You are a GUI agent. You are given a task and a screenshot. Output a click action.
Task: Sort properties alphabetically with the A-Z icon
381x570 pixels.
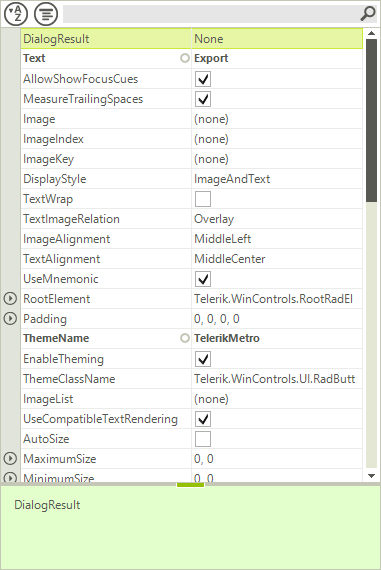16,14
